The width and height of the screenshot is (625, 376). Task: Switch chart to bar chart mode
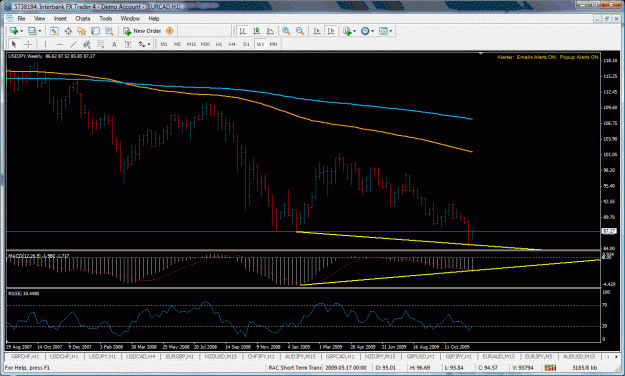coord(242,31)
